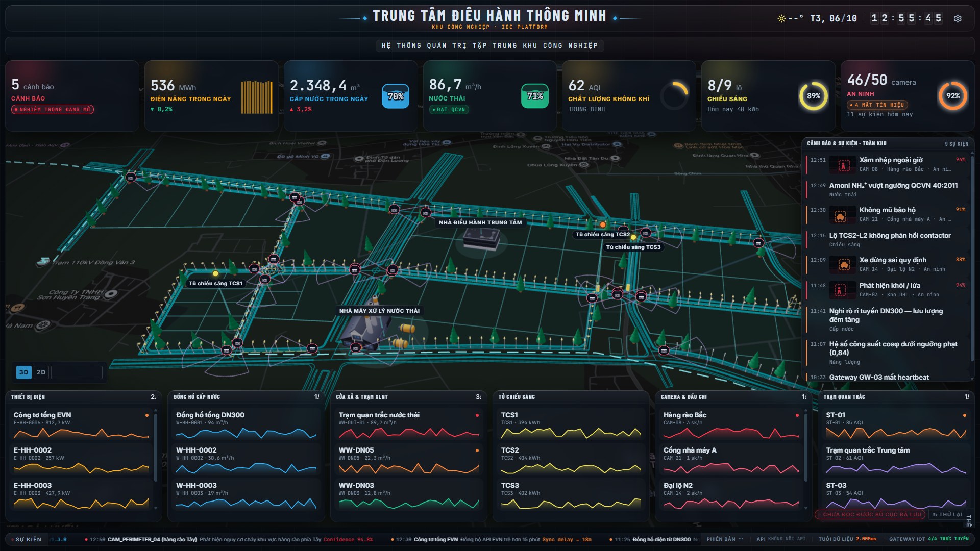This screenshot has width=980, height=551.
Task: Click the vehicle icon on Xe dừng alert
Action: [x=844, y=265]
